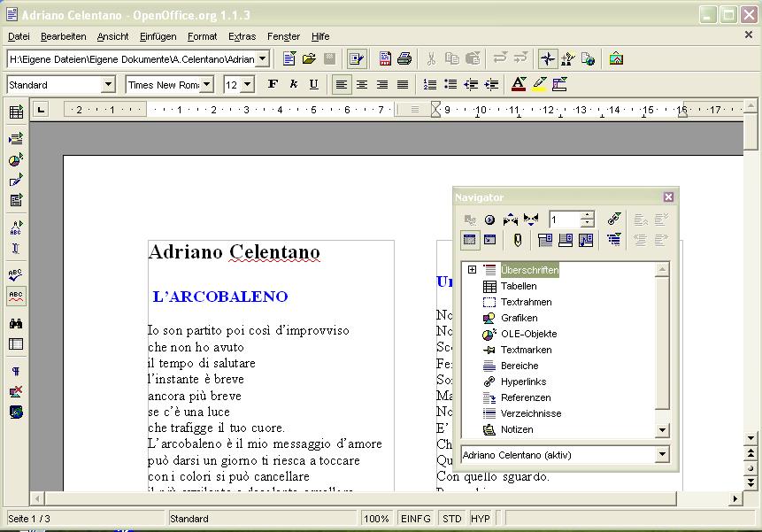Select Notizen in the Navigator list

517,429
